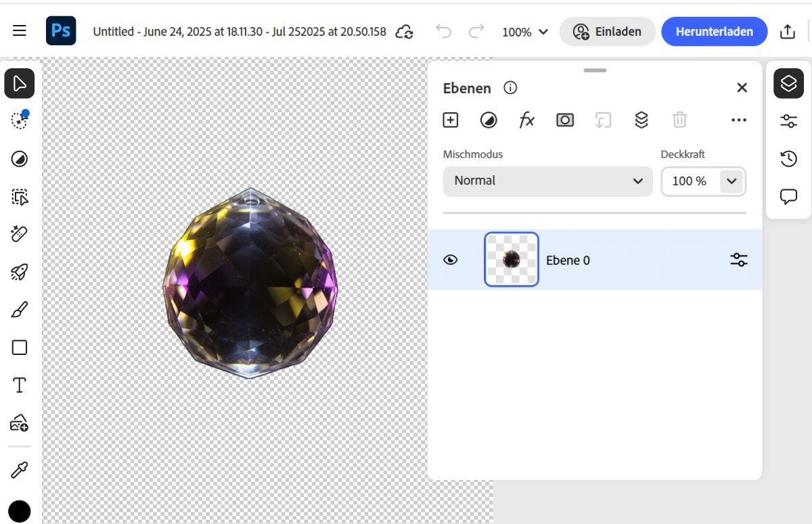The height and width of the screenshot is (524, 812).
Task: Add a new layer with plus icon
Action: click(x=451, y=120)
